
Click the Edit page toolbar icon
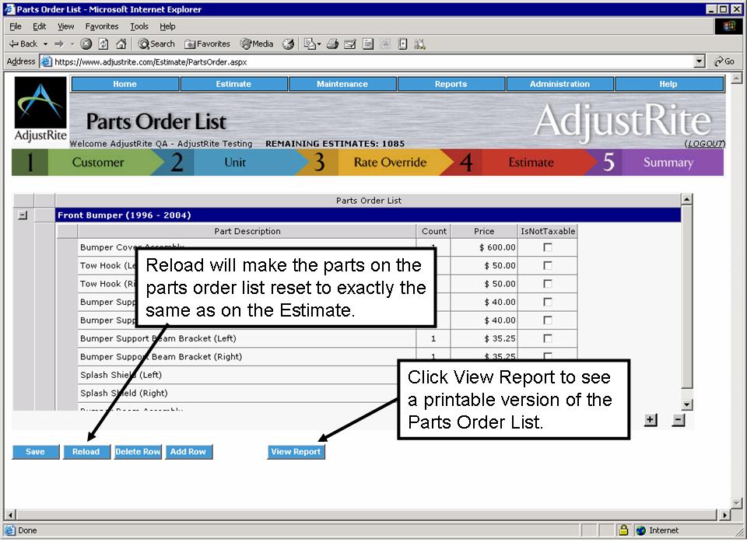tap(350, 44)
